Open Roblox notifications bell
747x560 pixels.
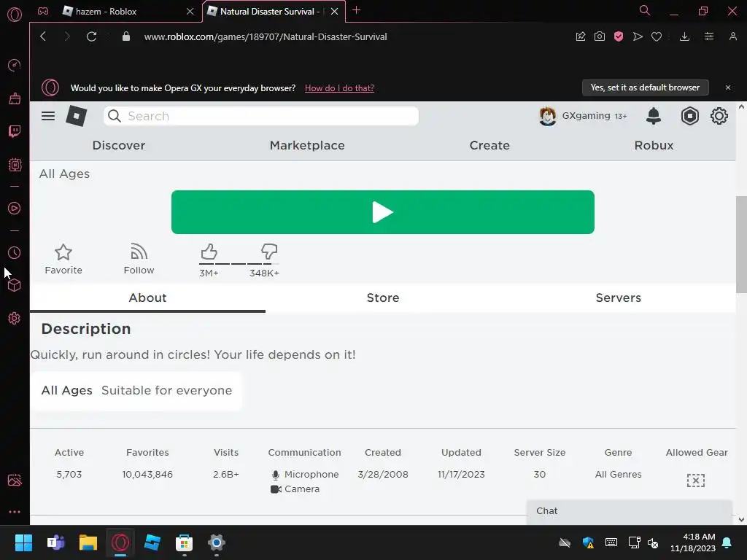(x=654, y=116)
